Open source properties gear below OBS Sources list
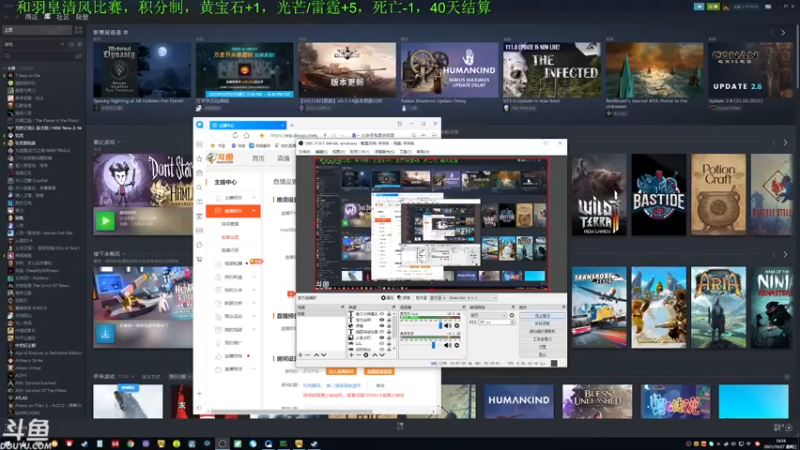Viewport: 800px width, 450px height. pyautogui.click(x=366, y=355)
